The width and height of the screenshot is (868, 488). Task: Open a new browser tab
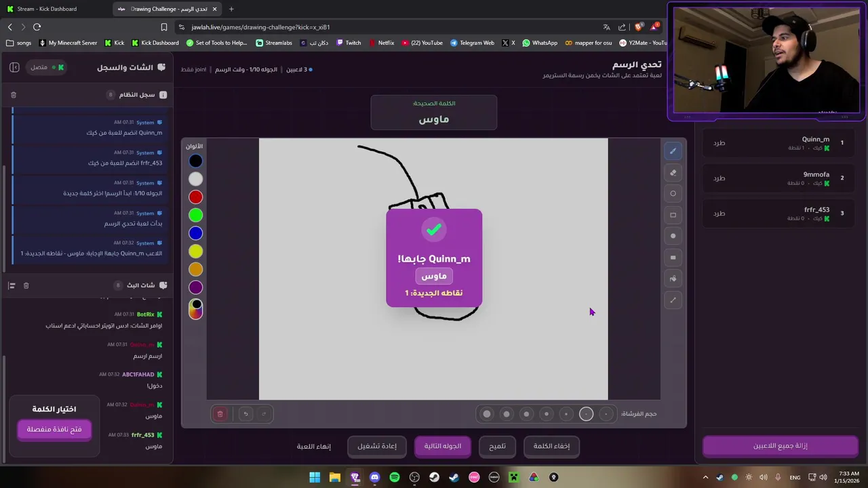pos(231,9)
